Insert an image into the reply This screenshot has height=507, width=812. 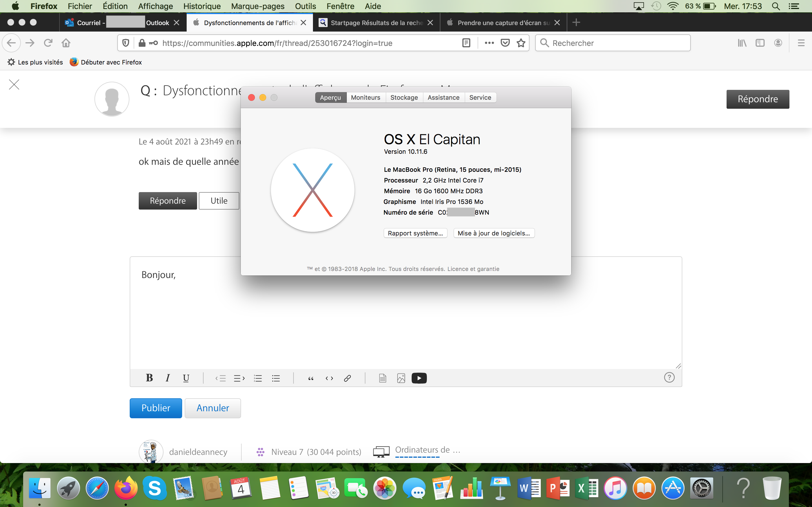[x=401, y=378]
